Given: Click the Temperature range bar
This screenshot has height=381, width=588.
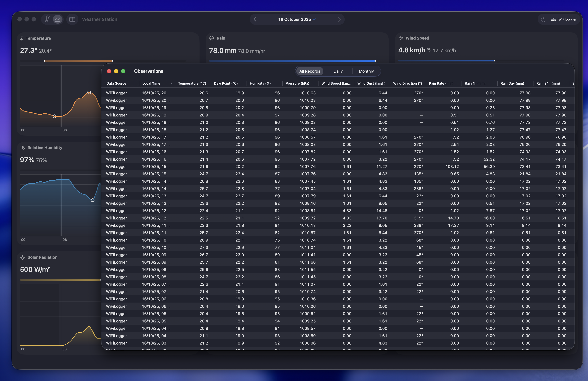Looking at the screenshot, I should [79, 61].
